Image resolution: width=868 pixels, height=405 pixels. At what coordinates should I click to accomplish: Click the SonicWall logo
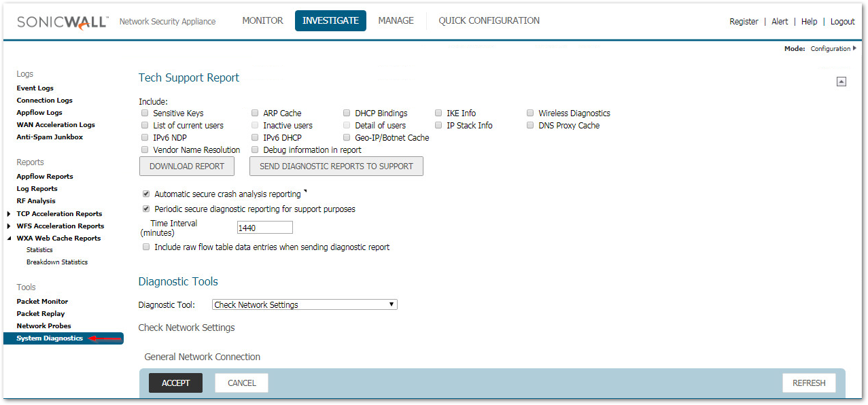pos(62,21)
